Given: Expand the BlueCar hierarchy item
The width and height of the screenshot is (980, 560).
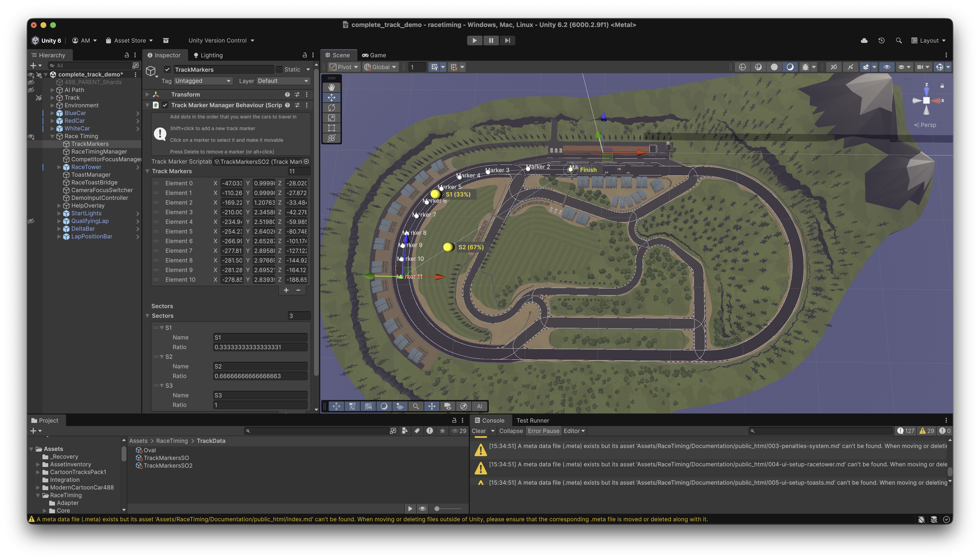Looking at the screenshot, I should click(52, 113).
